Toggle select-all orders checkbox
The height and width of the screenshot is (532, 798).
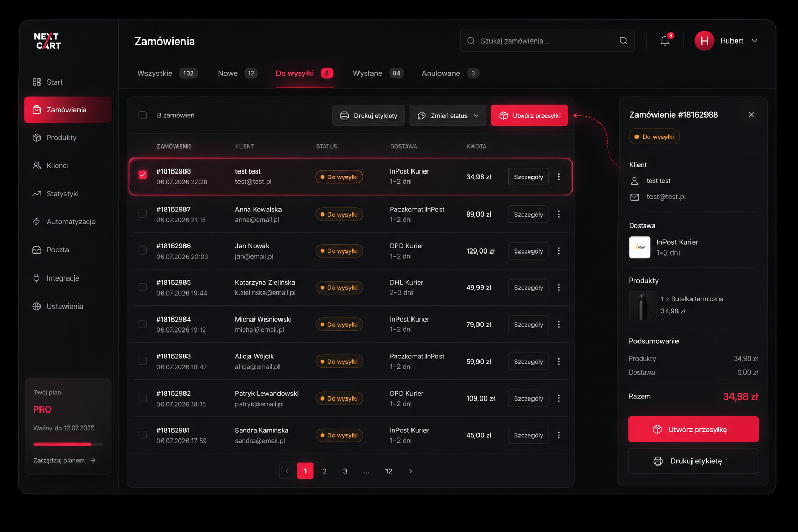point(142,115)
